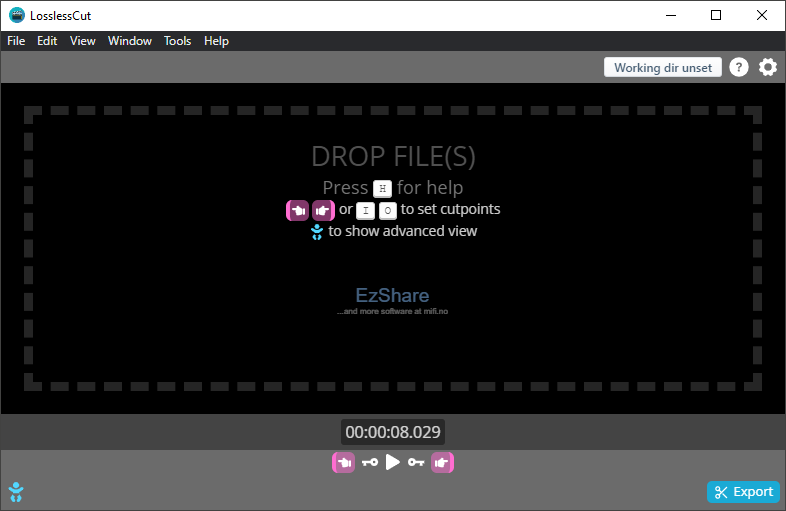This screenshot has width=786, height=511.
Task: Click the Export button
Action: tap(743, 492)
